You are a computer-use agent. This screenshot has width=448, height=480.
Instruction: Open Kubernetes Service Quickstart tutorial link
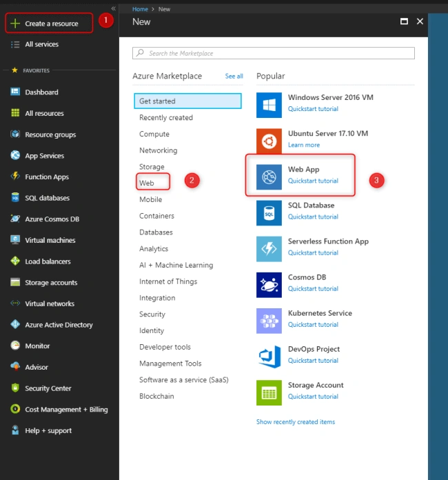(313, 325)
